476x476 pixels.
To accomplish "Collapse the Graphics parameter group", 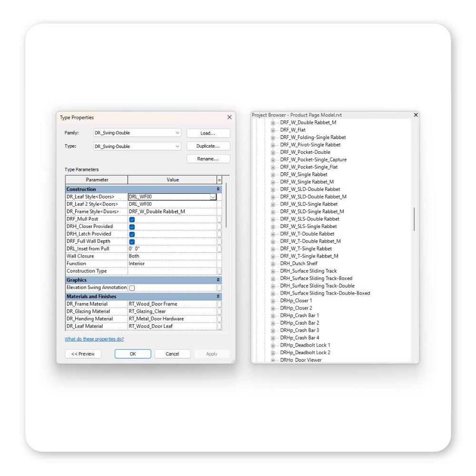I will click(x=218, y=280).
